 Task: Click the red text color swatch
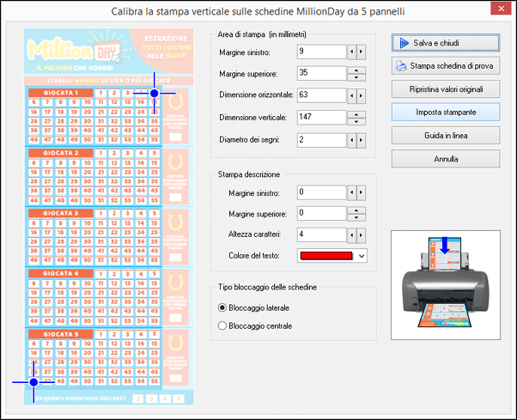click(x=326, y=255)
